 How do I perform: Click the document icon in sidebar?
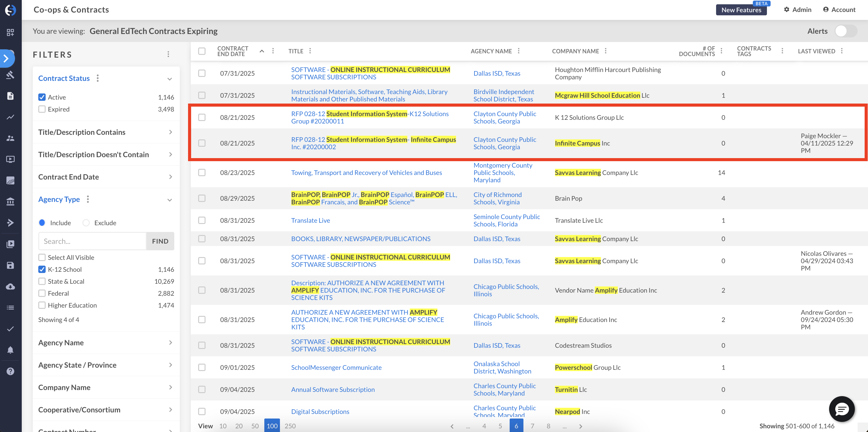coord(10,96)
